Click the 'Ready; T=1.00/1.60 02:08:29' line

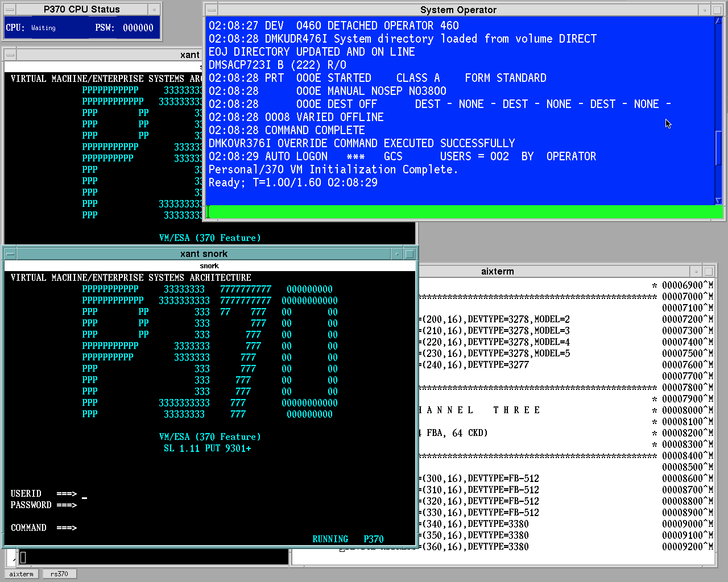tap(293, 182)
